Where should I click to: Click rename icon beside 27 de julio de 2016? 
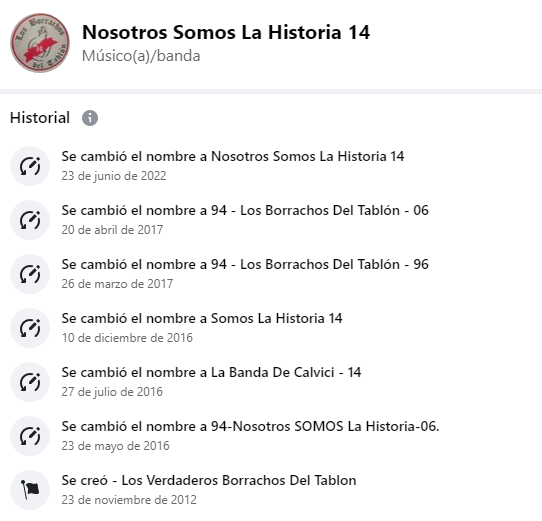coord(30,382)
